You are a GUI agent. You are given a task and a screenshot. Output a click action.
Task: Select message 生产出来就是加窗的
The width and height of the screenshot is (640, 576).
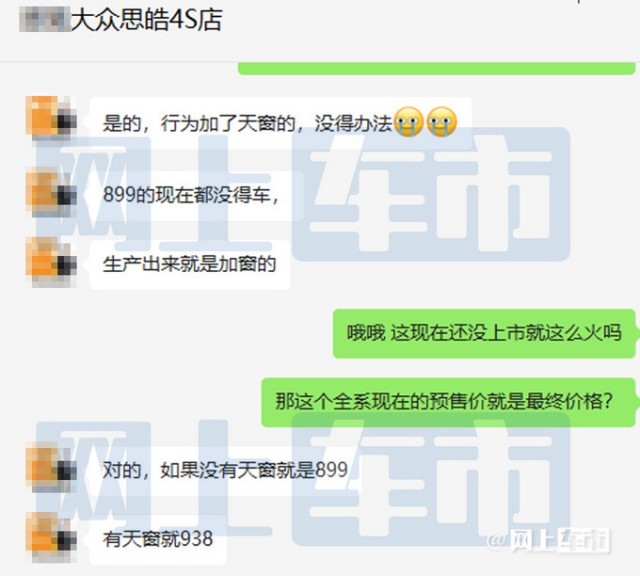click(189, 265)
